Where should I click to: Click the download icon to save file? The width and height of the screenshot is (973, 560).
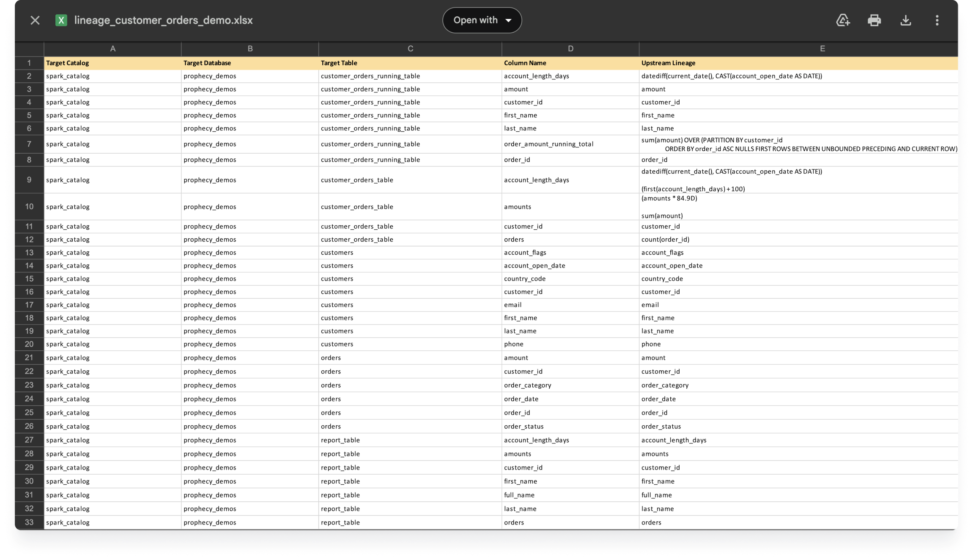[x=906, y=20]
